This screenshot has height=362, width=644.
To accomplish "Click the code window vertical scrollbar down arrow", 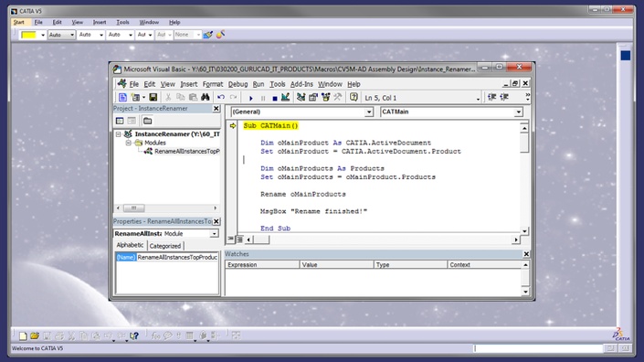I will (x=524, y=231).
